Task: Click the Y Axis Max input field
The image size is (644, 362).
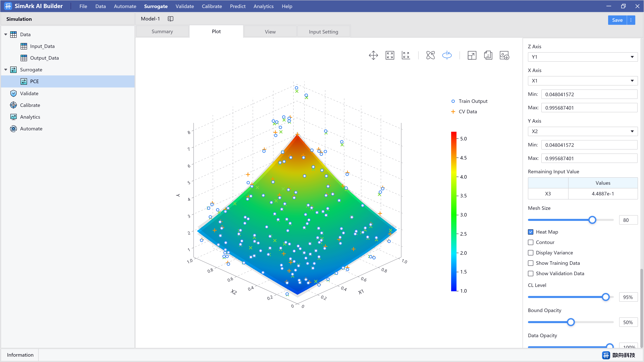Action: [589, 158]
